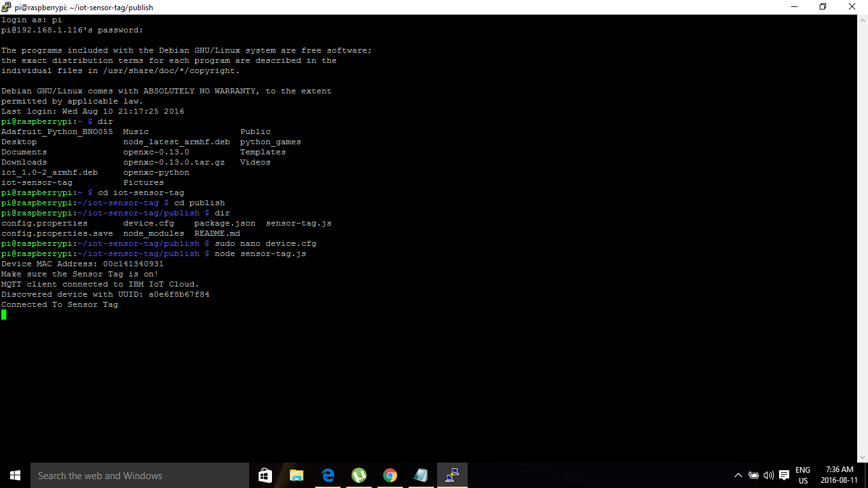The width and height of the screenshot is (868, 488).
Task: Click 'node_latest_armhf.deb' file name
Action: 177,142
